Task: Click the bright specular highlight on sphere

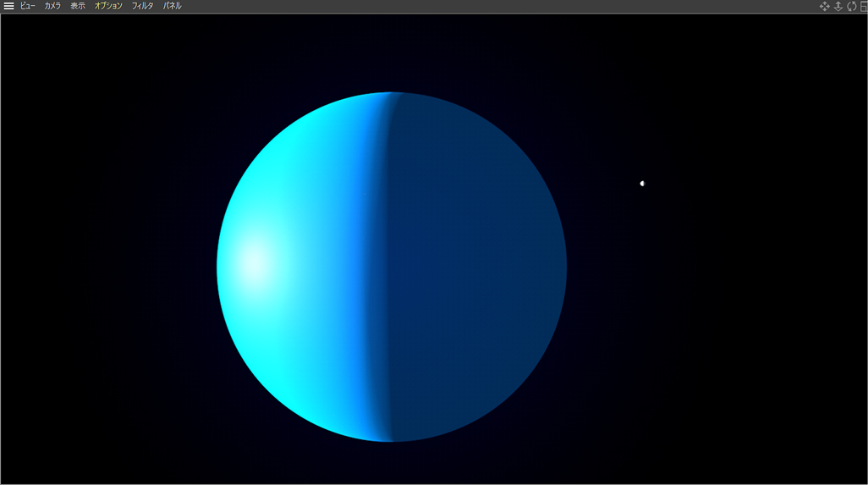Action: point(254,263)
